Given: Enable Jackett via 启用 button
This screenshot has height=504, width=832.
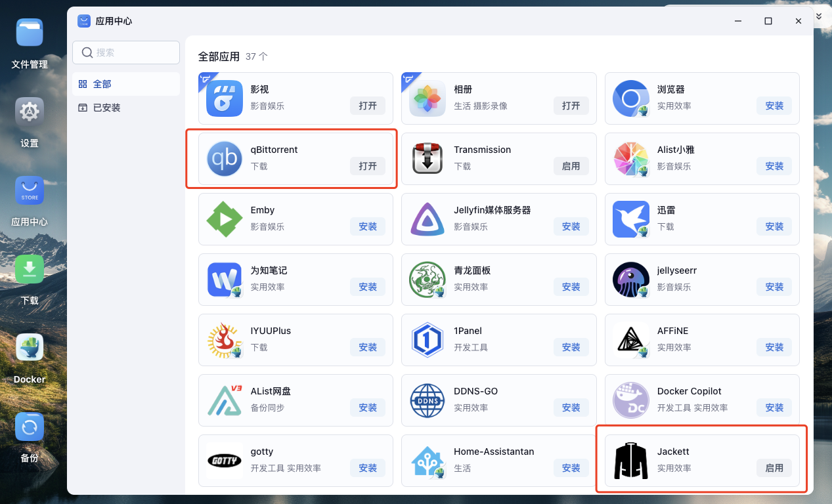Looking at the screenshot, I should click(774, 468).
